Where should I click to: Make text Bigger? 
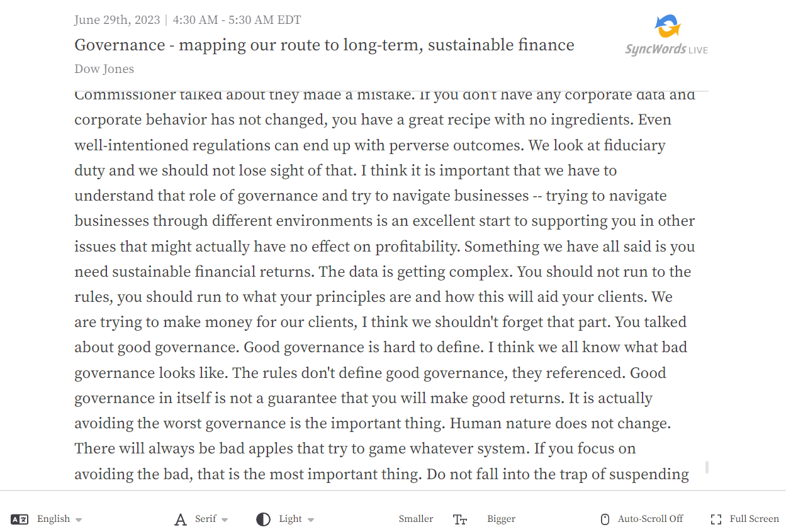tap(501, 519)
